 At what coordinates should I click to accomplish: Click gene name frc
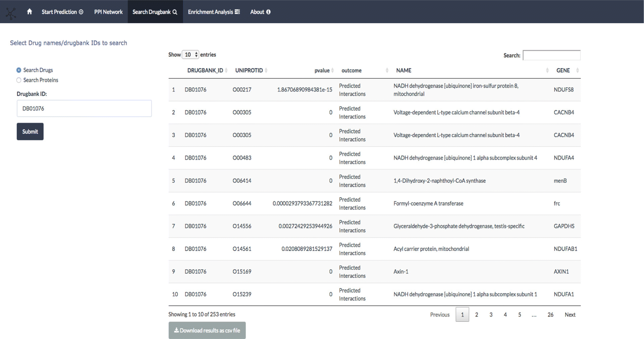click(x=557, y=204)
